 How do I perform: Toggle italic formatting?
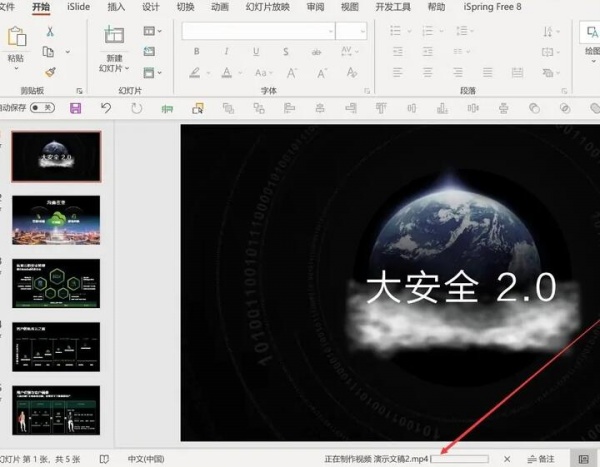[227, 51]
